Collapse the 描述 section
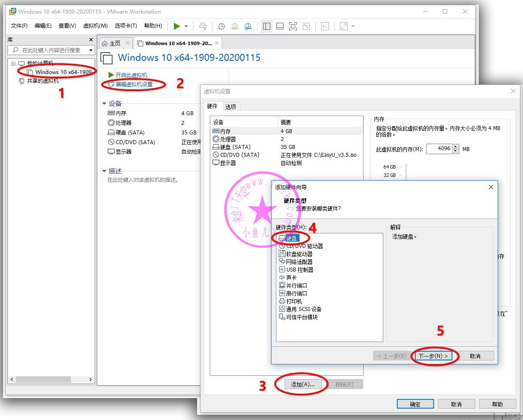This screenshot has width=523, height=420. tap(104, 171)
